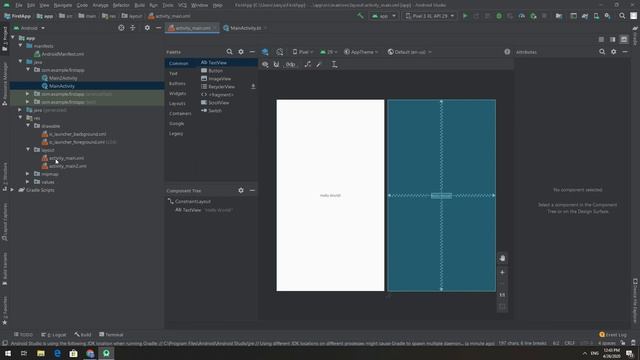Image resolution: width=640 pixels, height=360 pixels.
Task: Click the zoom in plus button
Action: pos(502,272)
